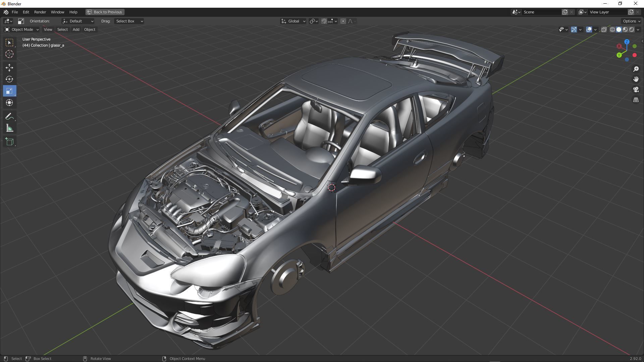Open Orientation Default dropdown
This screenshot has width=644, height=362.
click(78, 21)
